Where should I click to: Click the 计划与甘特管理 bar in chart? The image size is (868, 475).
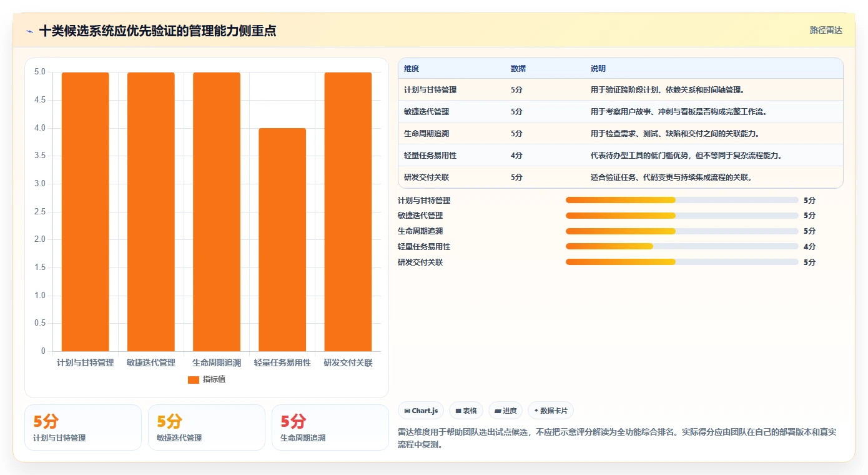click(x=86, y=212)
